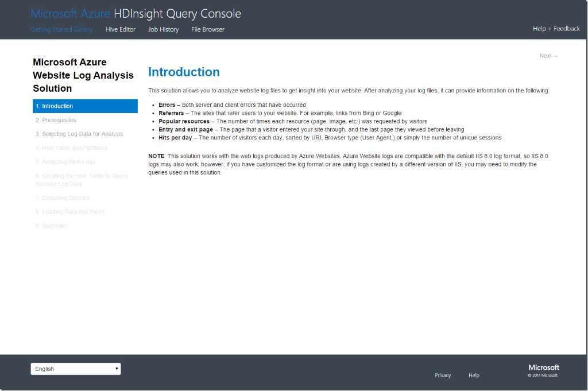Image resolution: width=588 pixels, height=391 pixels.
Task: Open the Help footer link
Action: (474, 375)
